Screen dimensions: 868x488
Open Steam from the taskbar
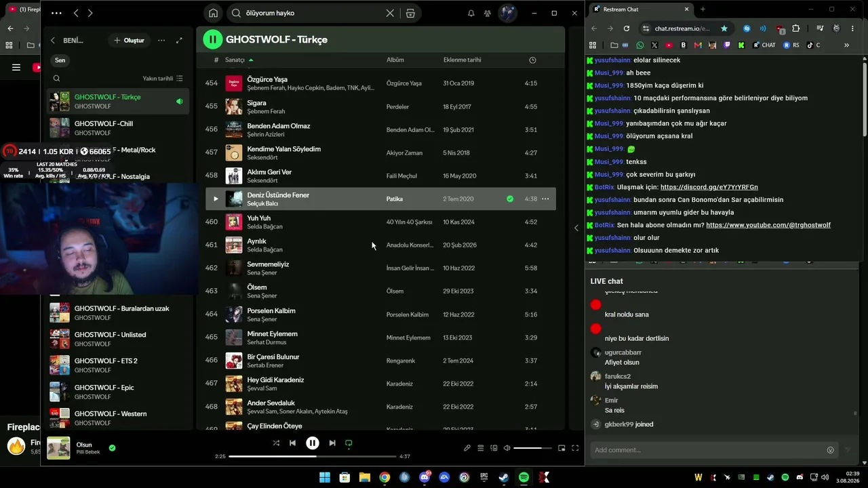503,478
